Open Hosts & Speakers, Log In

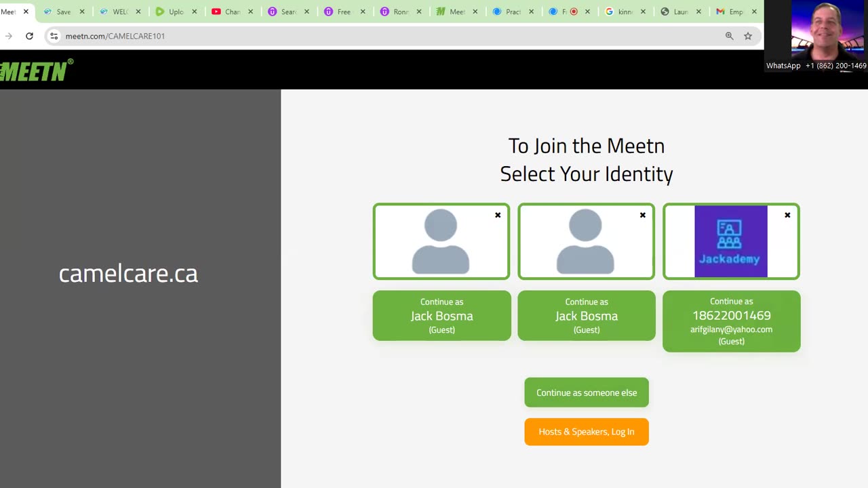click(x=587, y=432)
